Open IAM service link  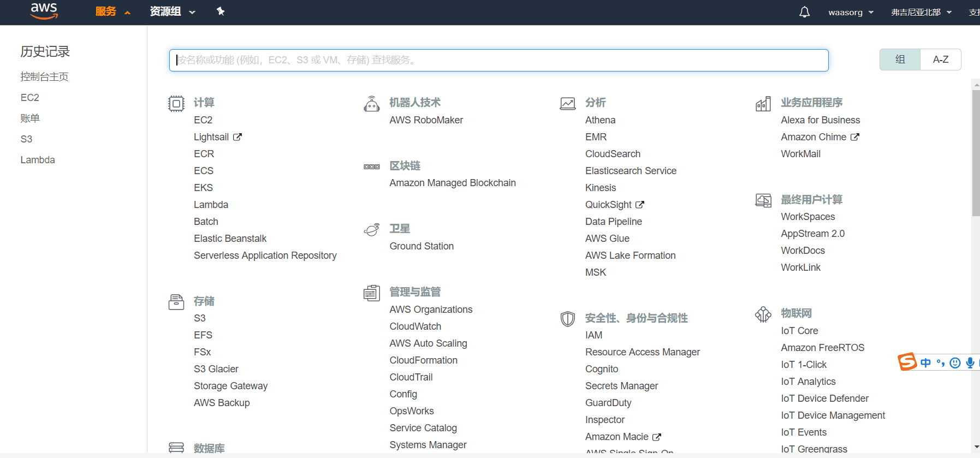click(593, 335)
